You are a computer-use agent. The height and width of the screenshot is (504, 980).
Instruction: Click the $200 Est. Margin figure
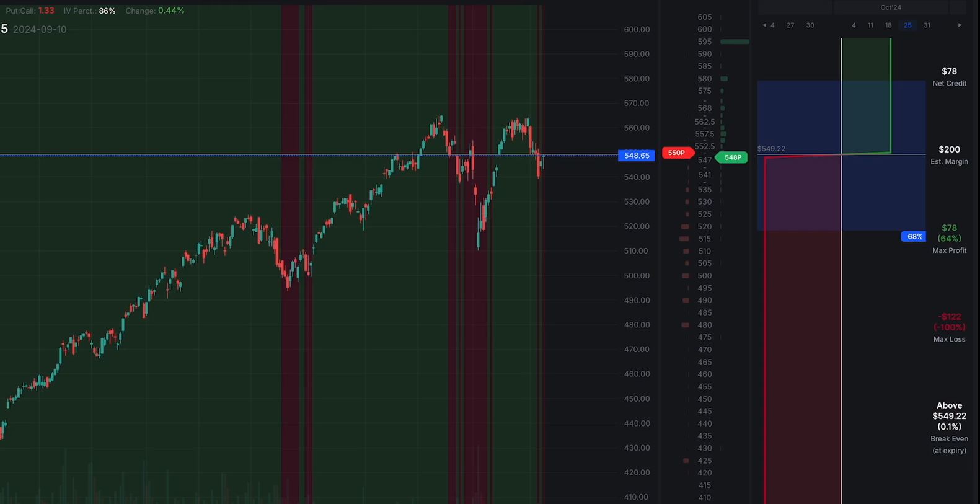coord(949,149)
